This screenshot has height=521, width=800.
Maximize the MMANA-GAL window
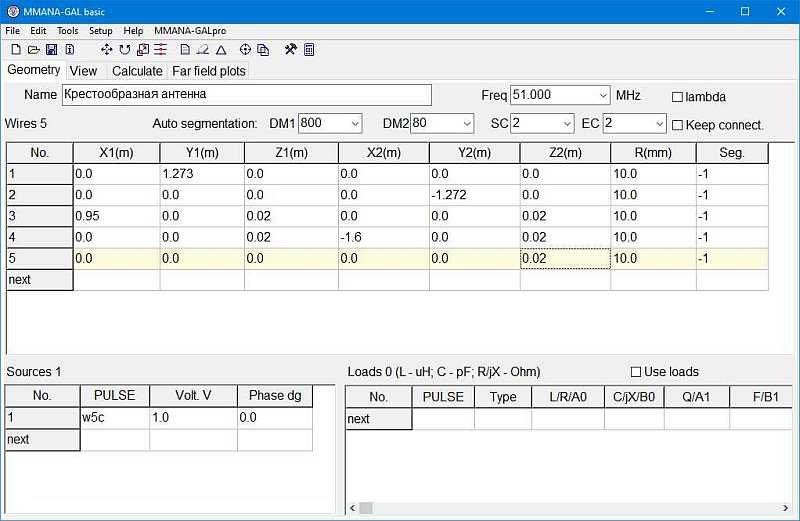coord(745,11)
